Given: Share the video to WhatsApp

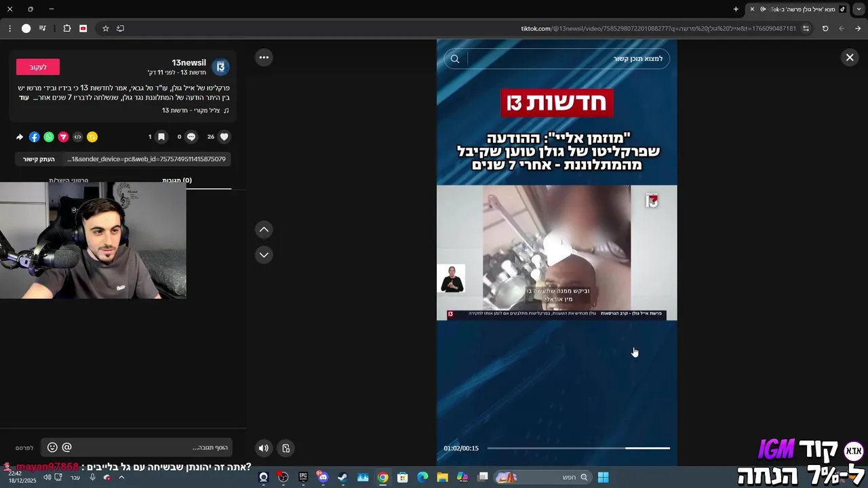Looking at the screenshot, I should coord(49,137).
